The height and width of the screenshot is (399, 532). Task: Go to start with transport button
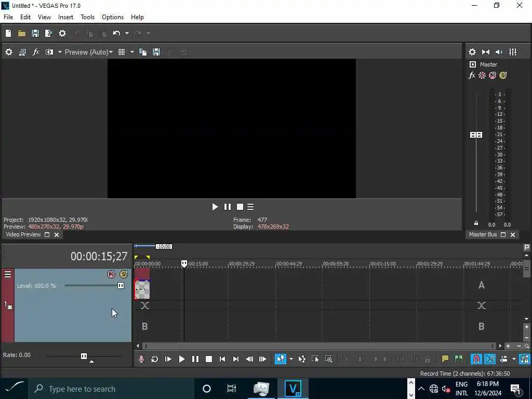[x=222, y=359]
